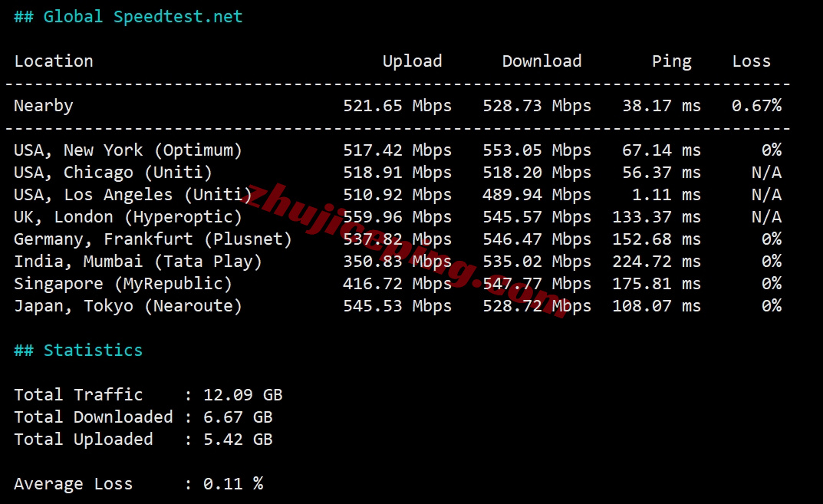Select the Nearby row label

(x=44, y=106)
